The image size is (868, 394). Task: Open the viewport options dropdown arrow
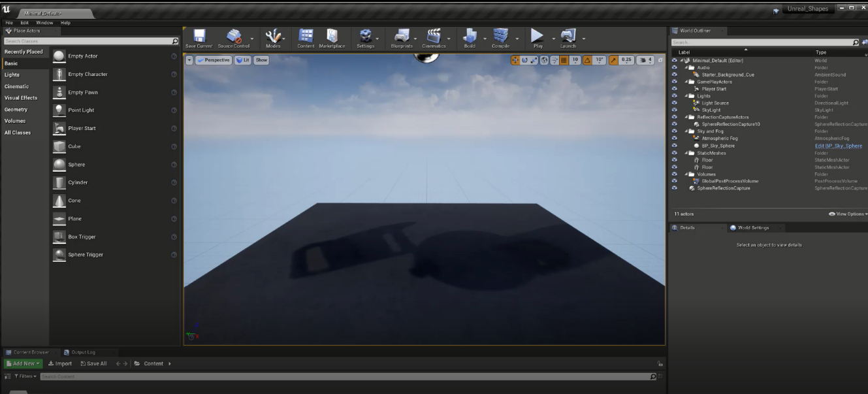pos(189,60)
